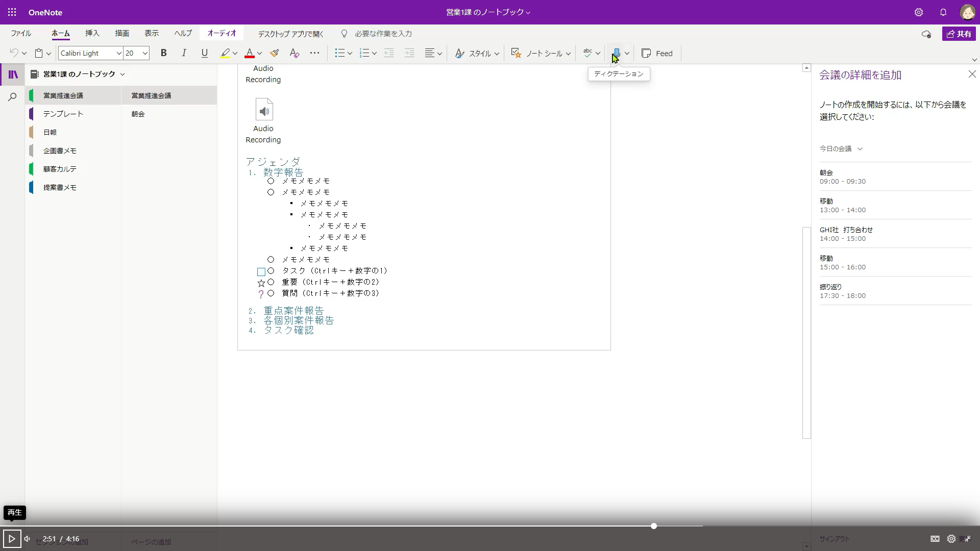Select the 日報 section in sidebar
The height and width of the screenshot is (551, 980).
pos(51,132)
